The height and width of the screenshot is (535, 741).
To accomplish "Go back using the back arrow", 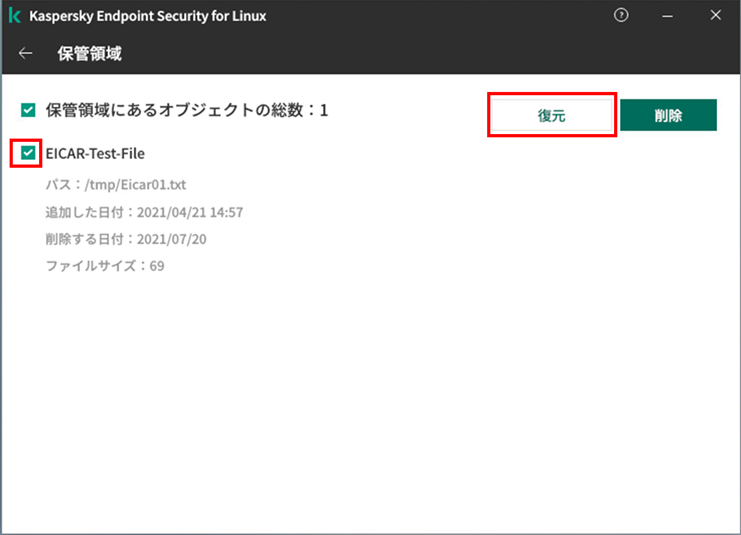I will click(x=26, y=53).
